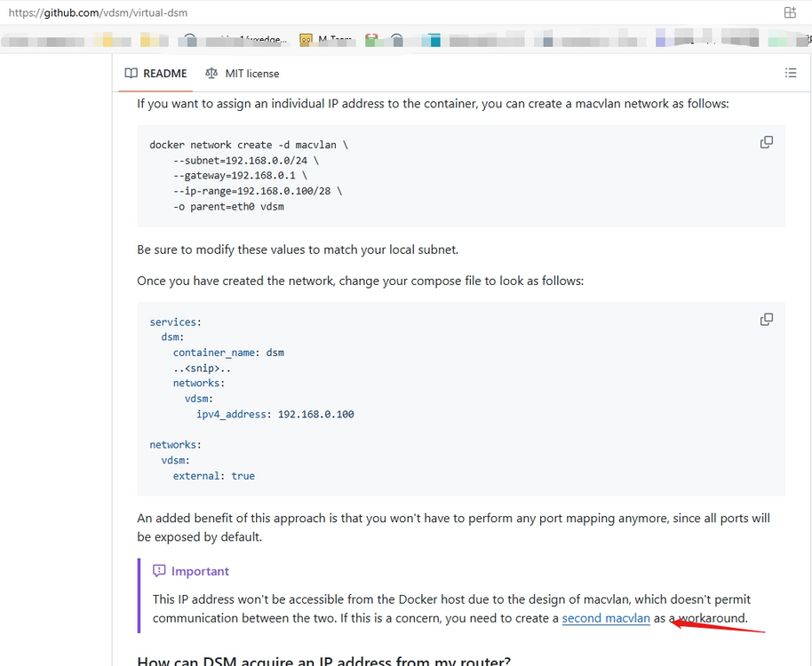This screenshot has width=812, height=666.
Task: Click the Important note alert icon
Action: [x=159, y=571]
